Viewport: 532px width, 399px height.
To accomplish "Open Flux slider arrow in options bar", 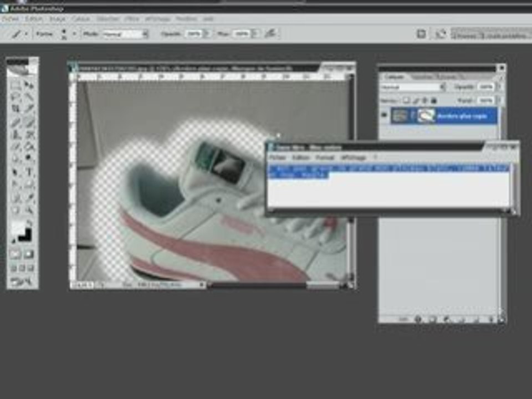I will (255, 34).
